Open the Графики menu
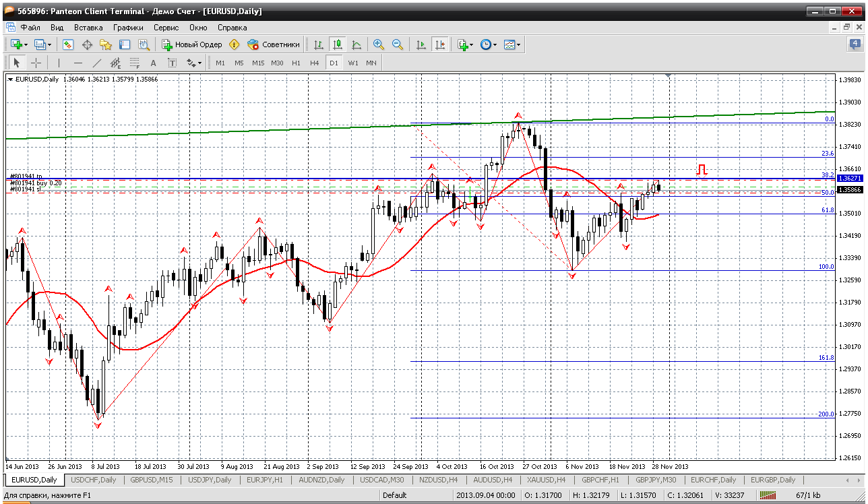The height and width of the screenshot is (504, 868). click(128, 28)
